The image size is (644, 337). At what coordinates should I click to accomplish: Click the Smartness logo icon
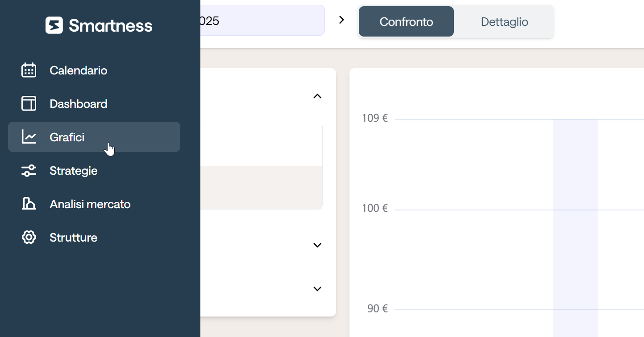pos(54,25)
